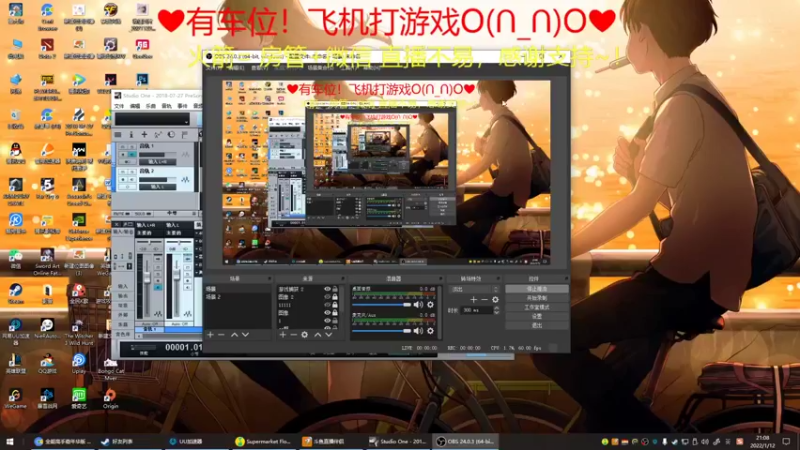Click the first channel fader in Studio One mixer

click(147, 277)
